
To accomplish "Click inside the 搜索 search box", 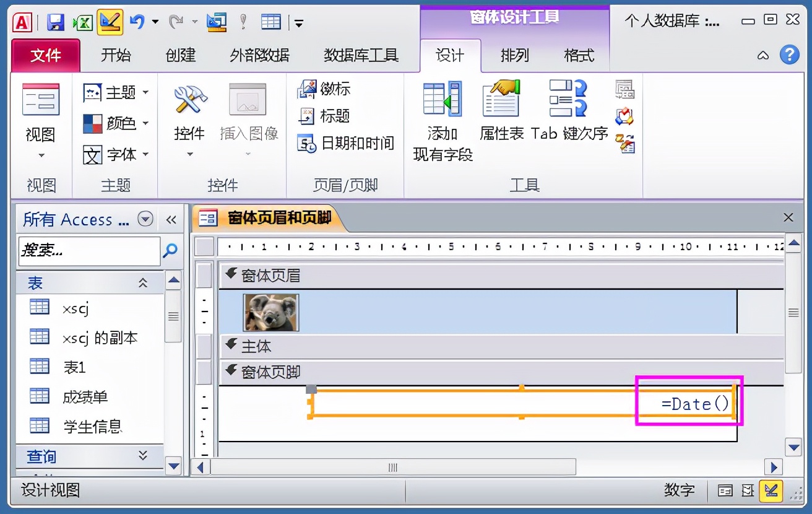I will click(x=87, y=251).
